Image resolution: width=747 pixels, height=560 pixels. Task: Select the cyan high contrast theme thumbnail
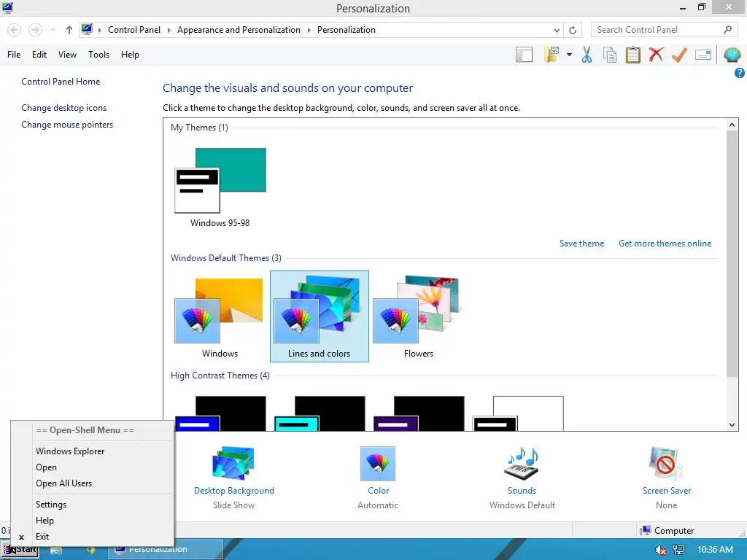(x=320, y=413)
